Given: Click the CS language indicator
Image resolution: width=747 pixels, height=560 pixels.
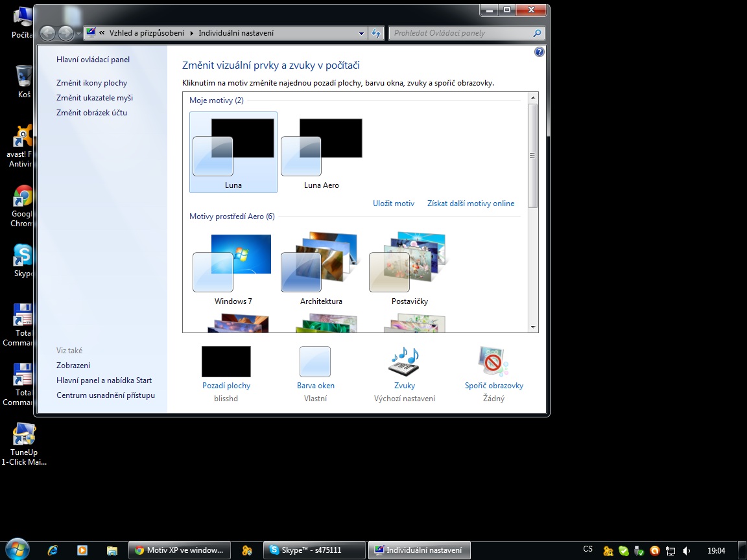Looking at the screenshot, I should point(588,549).
